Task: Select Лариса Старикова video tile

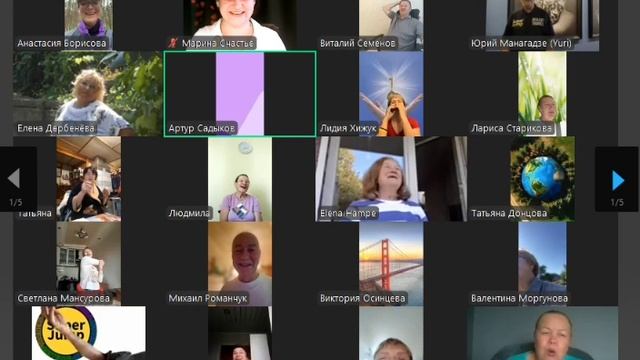Action: coord(542,93)
